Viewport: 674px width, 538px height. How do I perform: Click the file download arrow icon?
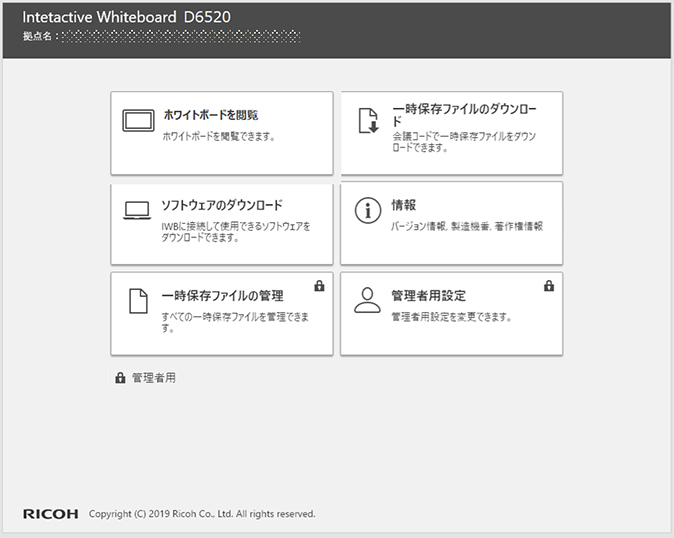coord(368,121)
